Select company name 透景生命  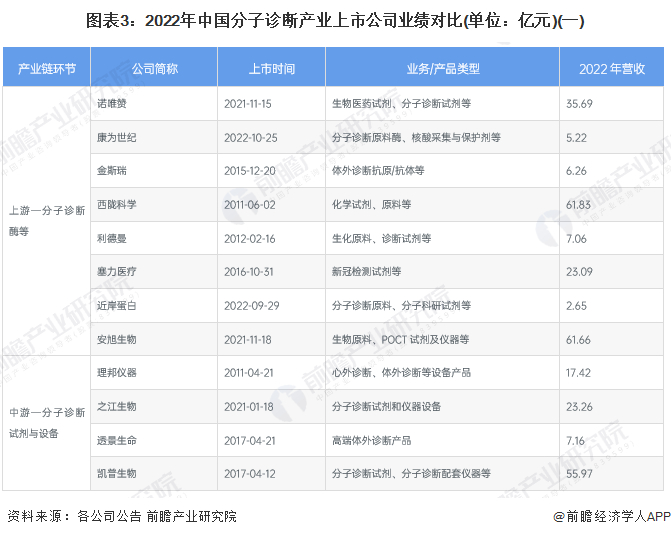pos(116,440)
